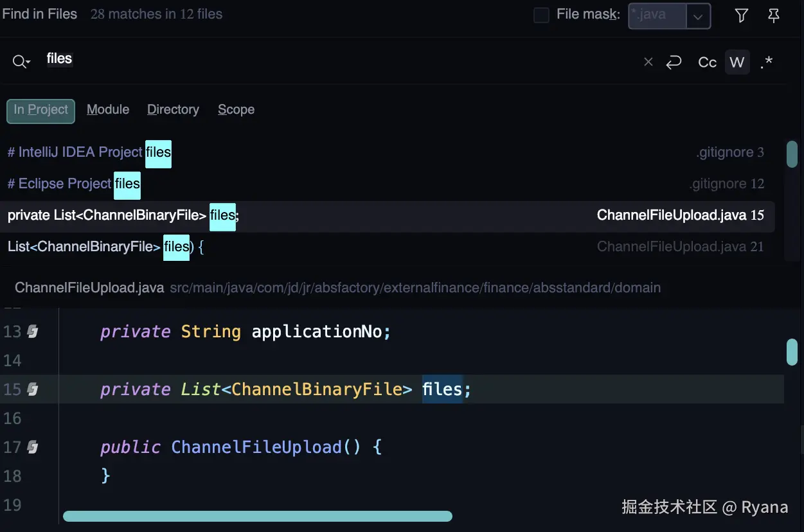Image resolution: width=804 pixels, height=532 pixels.
Task: Enable the File mask checkbox
Action: [x=542, y=15]
